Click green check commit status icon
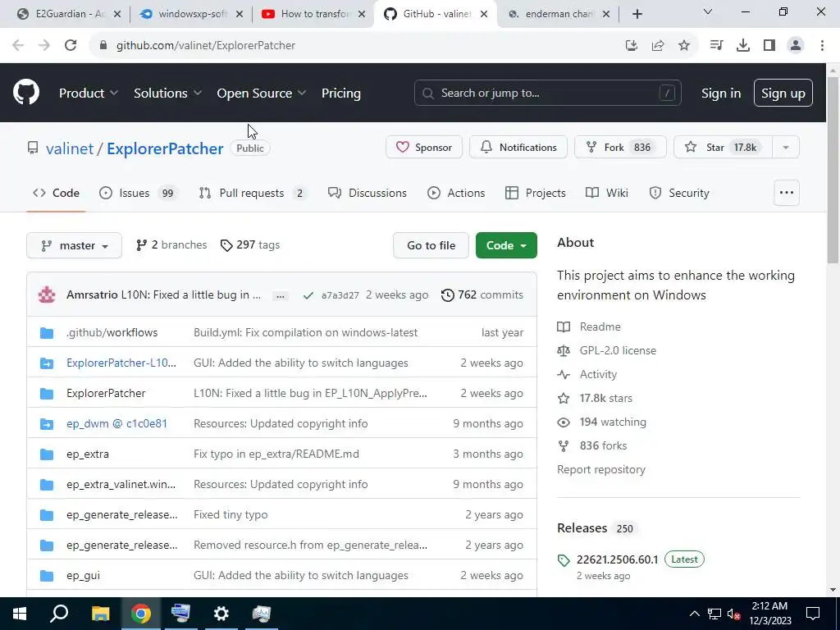 click(308, 295)
